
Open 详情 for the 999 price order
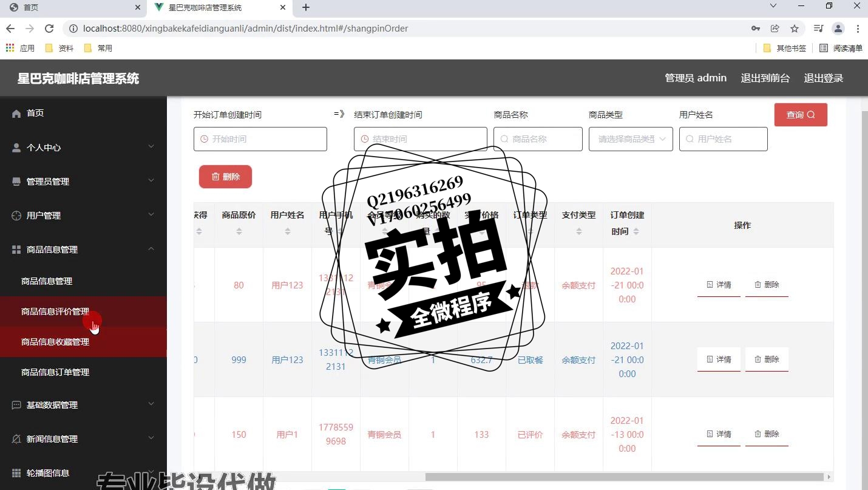719,359
